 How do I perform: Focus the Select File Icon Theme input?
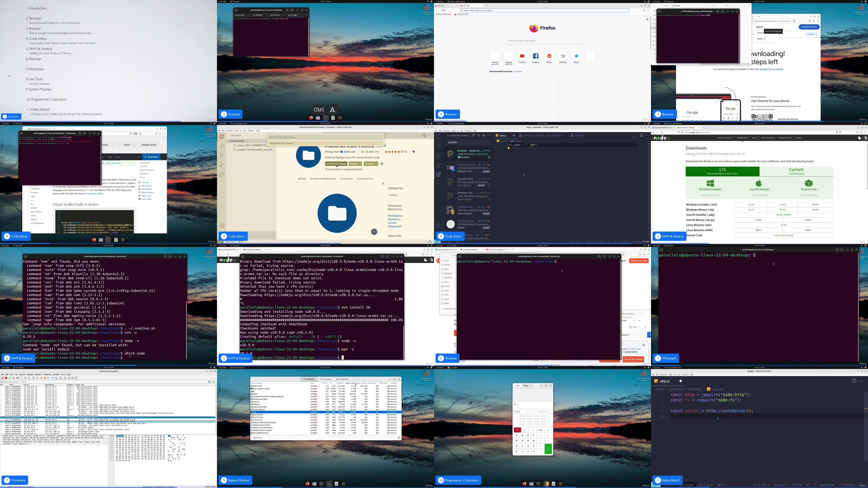[x=325, y=137]
